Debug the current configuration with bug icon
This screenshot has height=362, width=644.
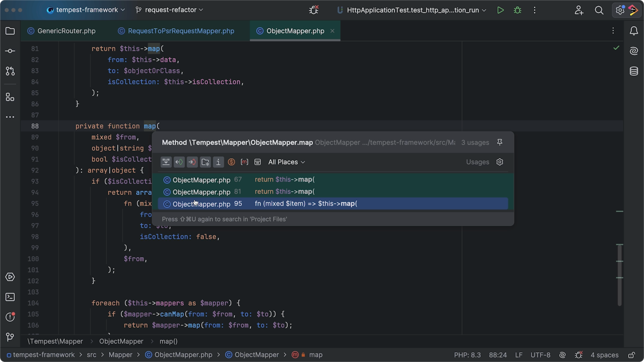coord(517,10)
